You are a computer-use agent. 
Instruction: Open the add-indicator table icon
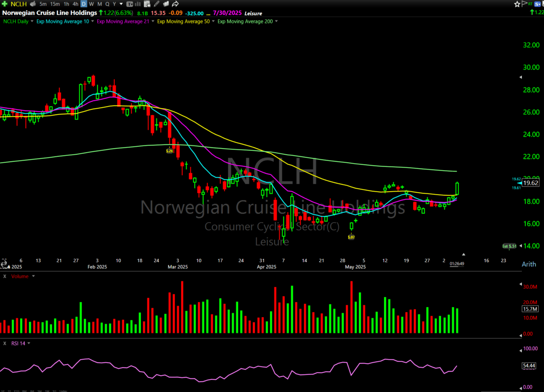147,4
